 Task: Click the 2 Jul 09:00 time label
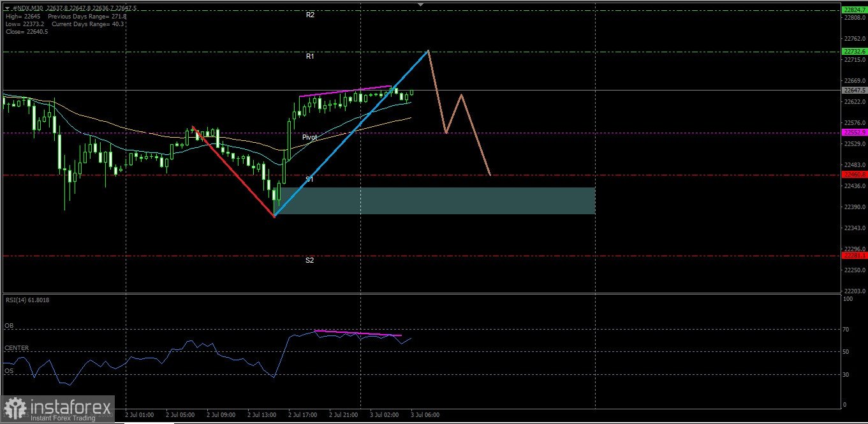pyautogui.click(x=221, y=414)
